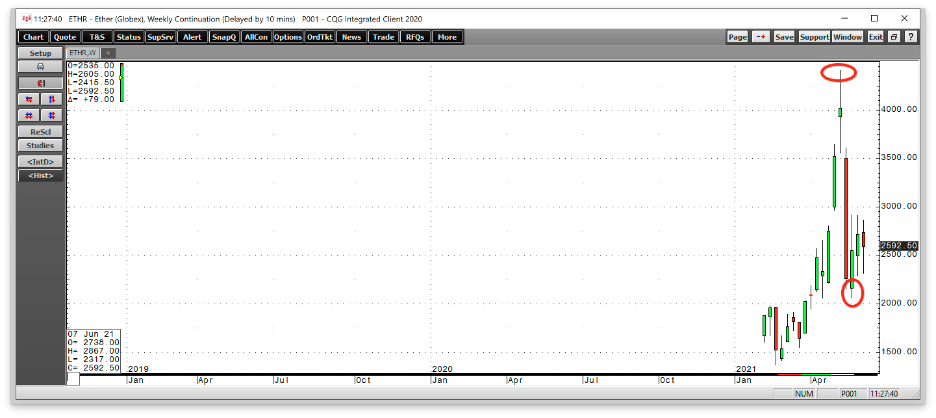
Task: Add a new chart tab with plus
Action: (x=109, y=53)
